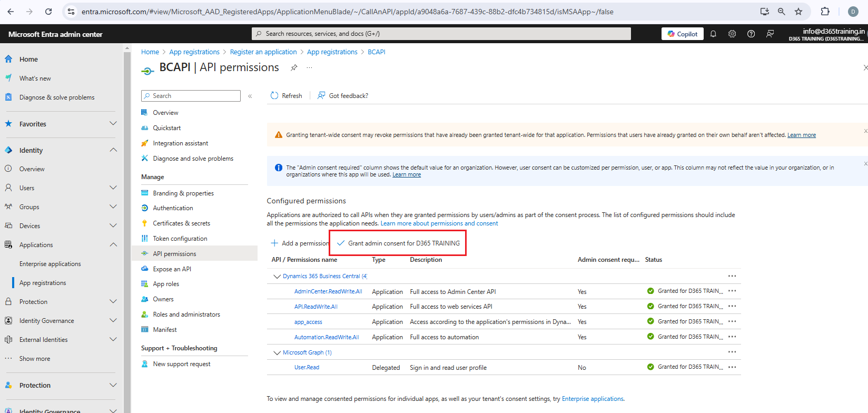The height and width of the screenshot is (413, 868).
Task: Dismiss the orange warning banner
Action: point(865,131)
